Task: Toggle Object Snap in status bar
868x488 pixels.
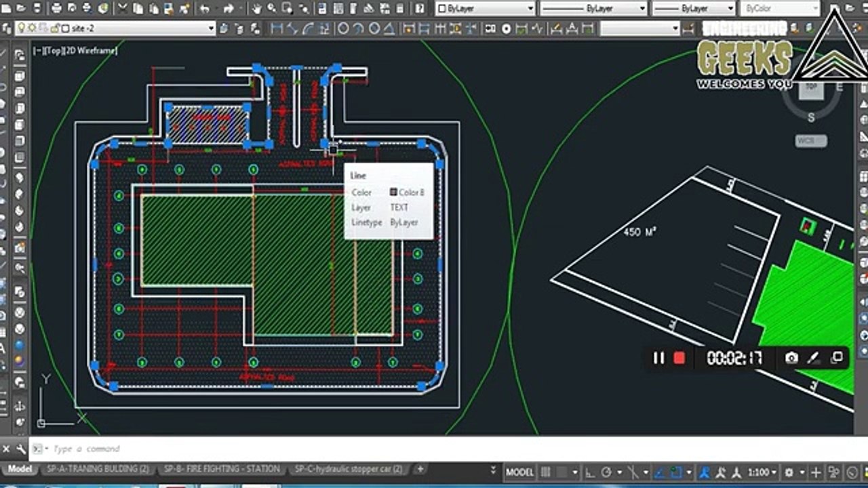Action: click(x=676, y=472)
